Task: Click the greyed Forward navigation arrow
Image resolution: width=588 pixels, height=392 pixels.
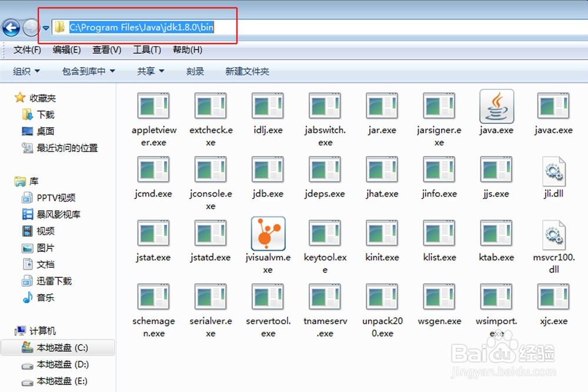Action: 31,28
